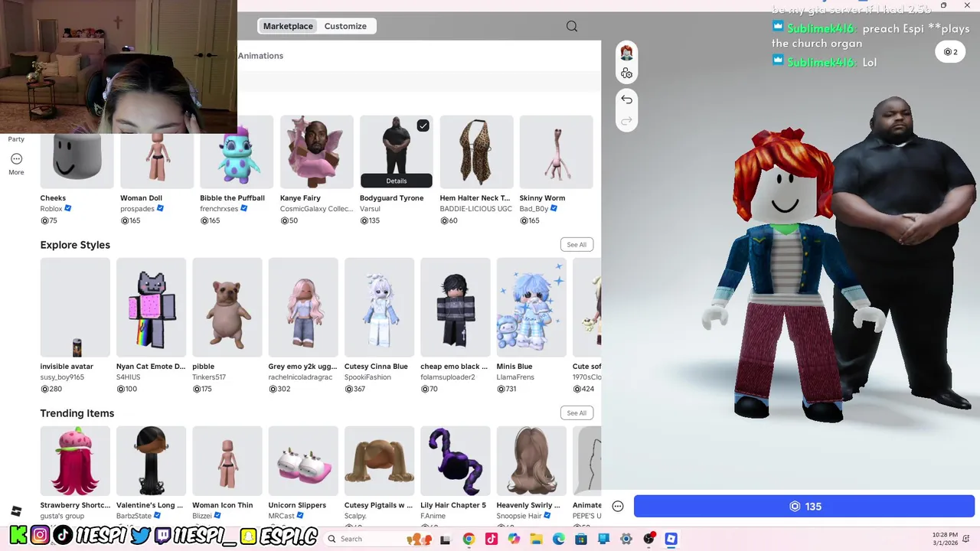The image size is (980, 551).
Task: Select the Nyan Cat Emote style thumbnail
Action: pyautogui.click(x=151, y=308)
